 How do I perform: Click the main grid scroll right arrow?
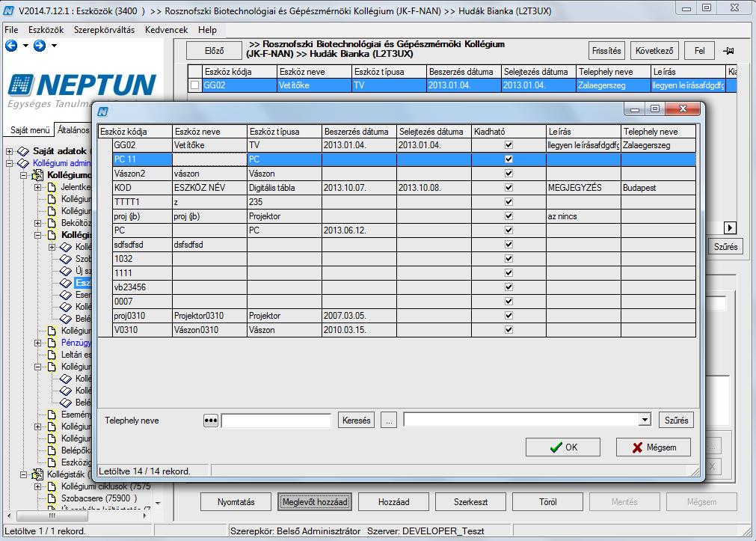(x=730, y=227)
